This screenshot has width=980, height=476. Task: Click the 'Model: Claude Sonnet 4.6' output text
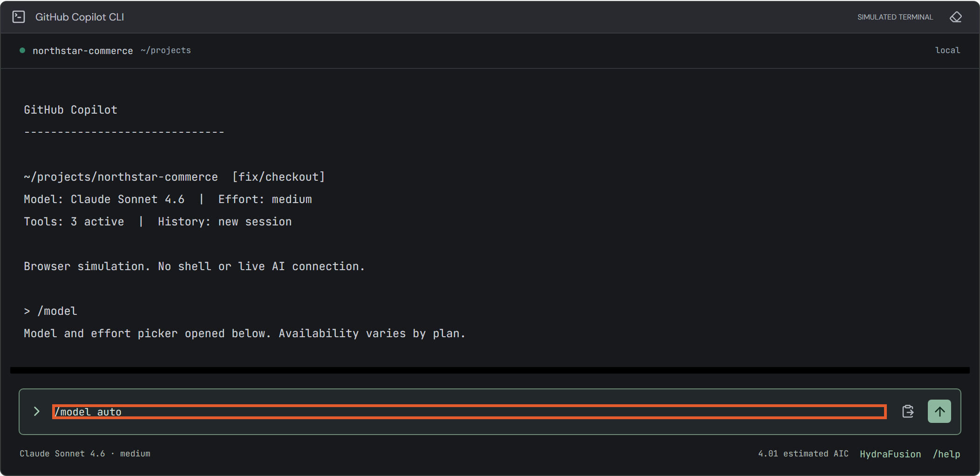pyautogui.click(x=104, y=199)
